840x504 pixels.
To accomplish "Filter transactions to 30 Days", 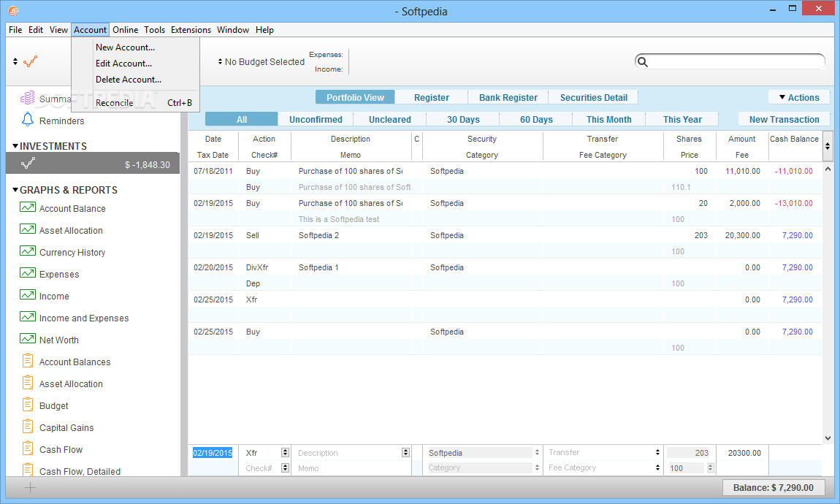I will coord(463,120).
